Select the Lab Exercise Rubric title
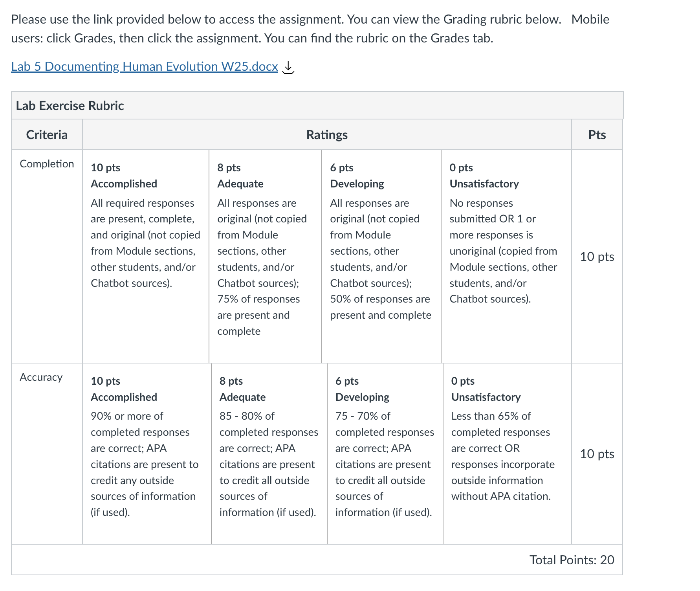Viewport: 700px width, 591px height. click(x=70, y=106)
